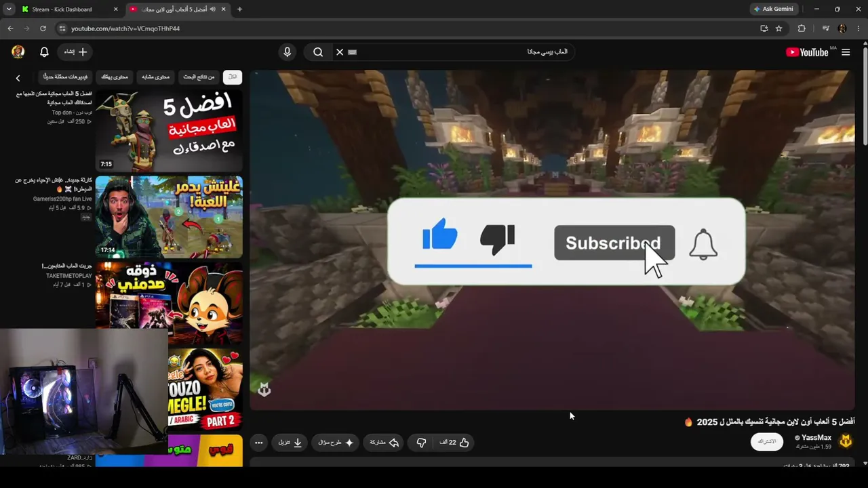868x488 pixels.
Task: Show more filter chips with the arrow
Action: coord(18,78)
